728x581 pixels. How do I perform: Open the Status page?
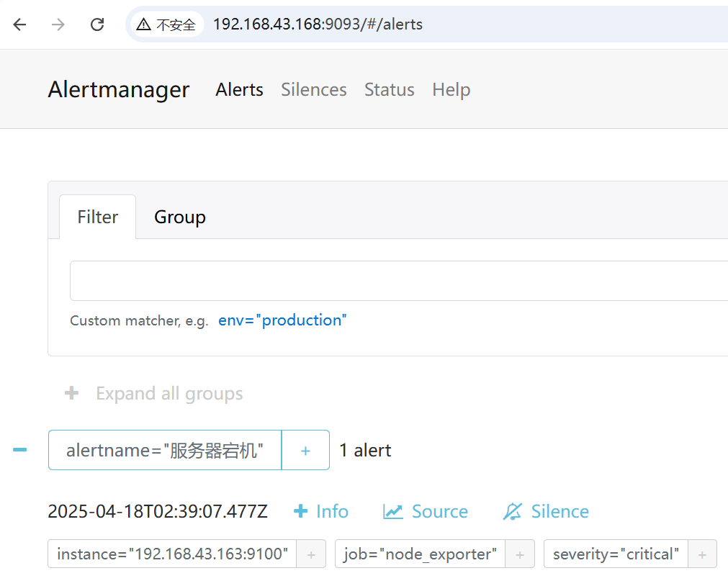click(x=389, y=89)
